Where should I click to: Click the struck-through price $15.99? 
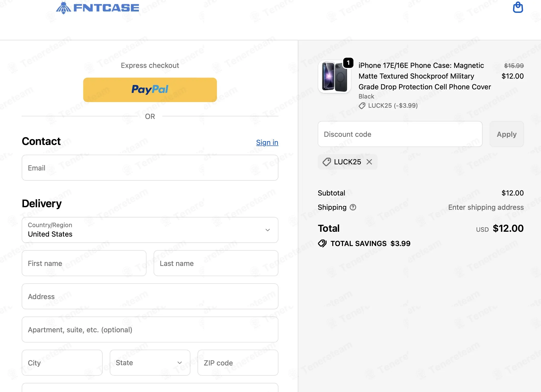(x=514, y=66)
